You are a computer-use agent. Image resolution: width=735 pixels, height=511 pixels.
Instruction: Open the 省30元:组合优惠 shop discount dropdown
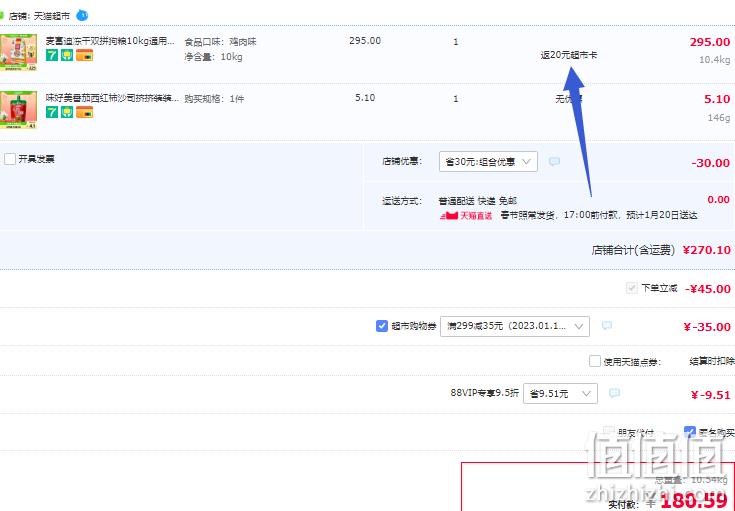tap(488, 162)
